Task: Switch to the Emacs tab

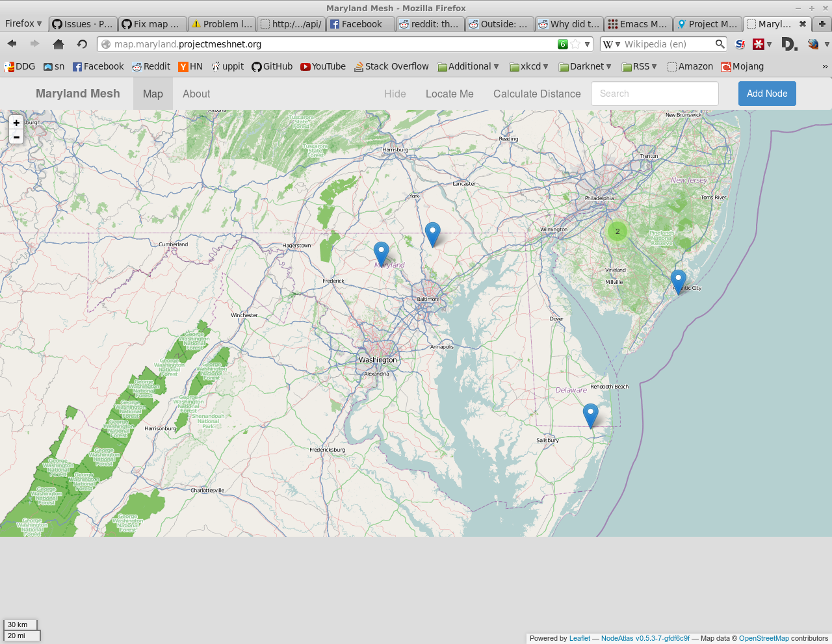Action: (638, 23)
